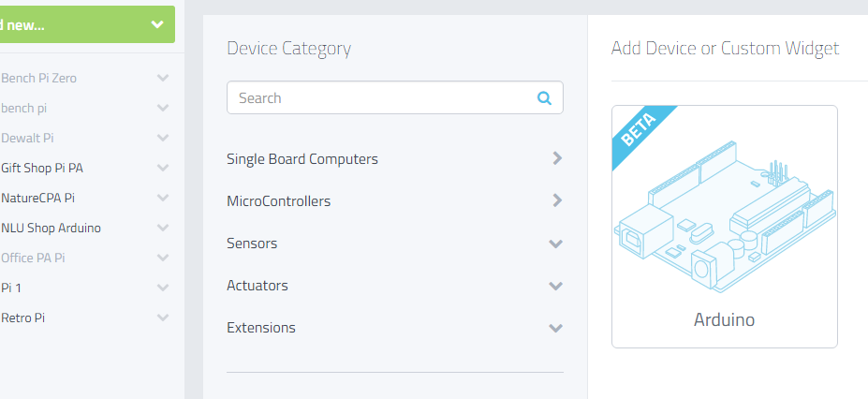
Task: Open Dewalt Pi device chevron menu
Action: 163,138
